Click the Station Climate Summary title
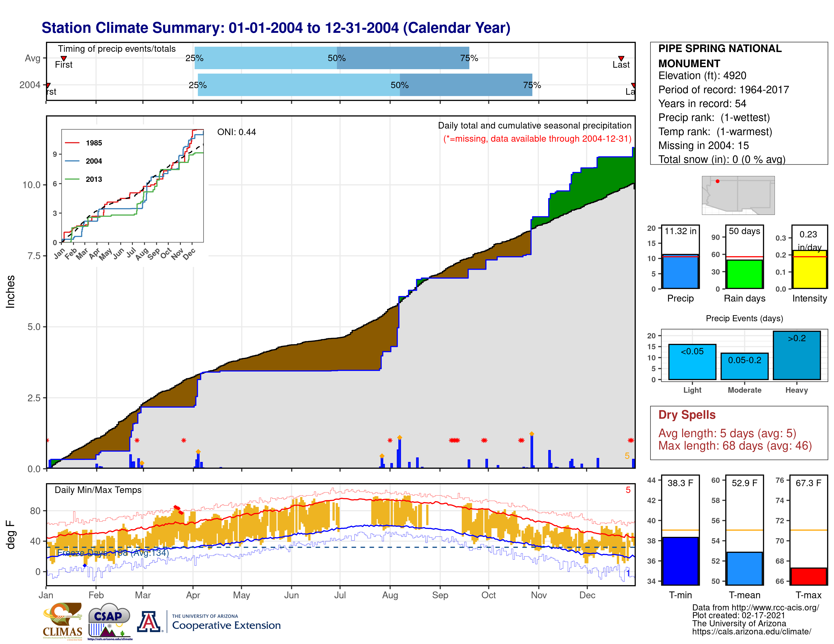 [x=276, y=28]
